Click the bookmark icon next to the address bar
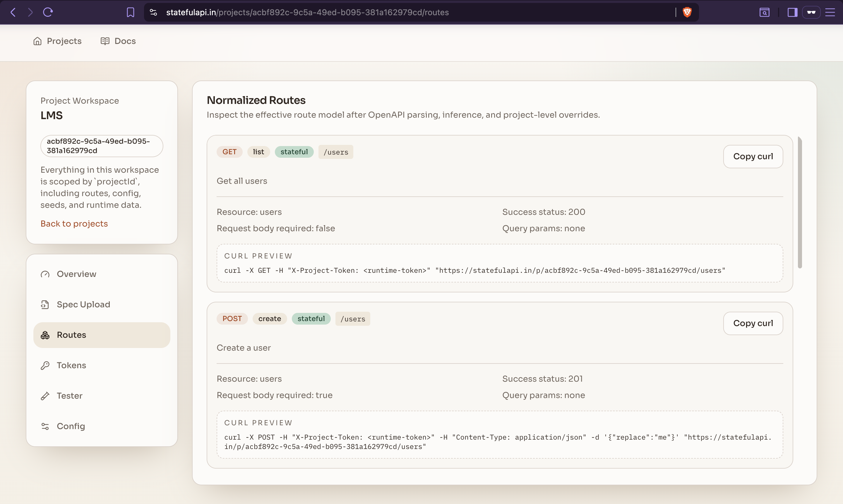This screenshot has width=843, height=504. click(x=131, y=12)
